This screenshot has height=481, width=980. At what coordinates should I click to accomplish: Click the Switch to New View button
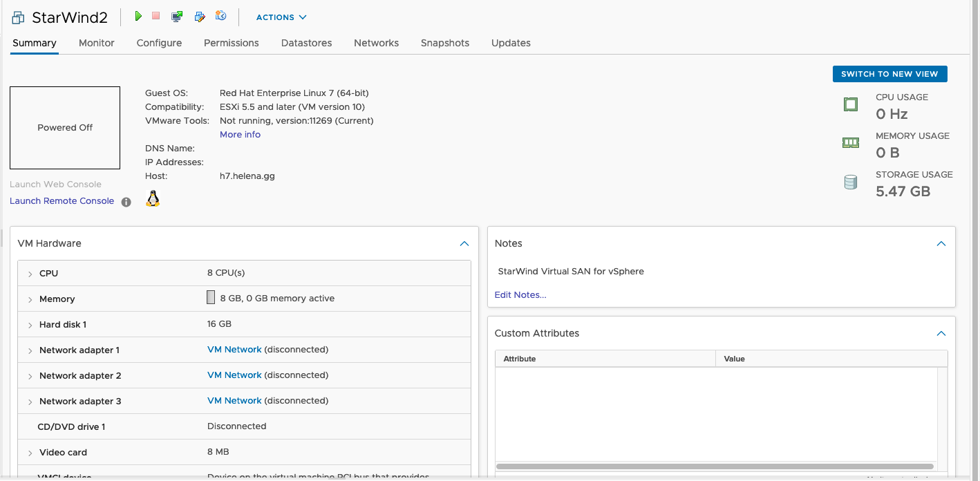[889, 74]
